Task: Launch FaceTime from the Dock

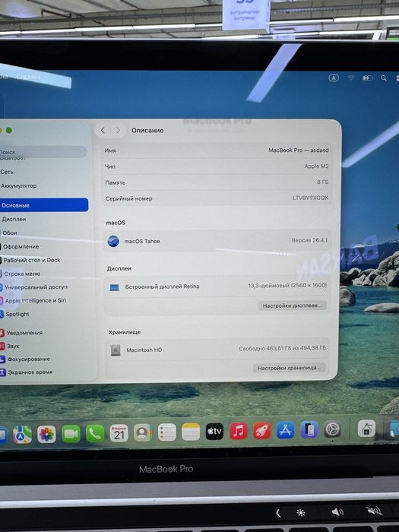Action: [71, 434]
